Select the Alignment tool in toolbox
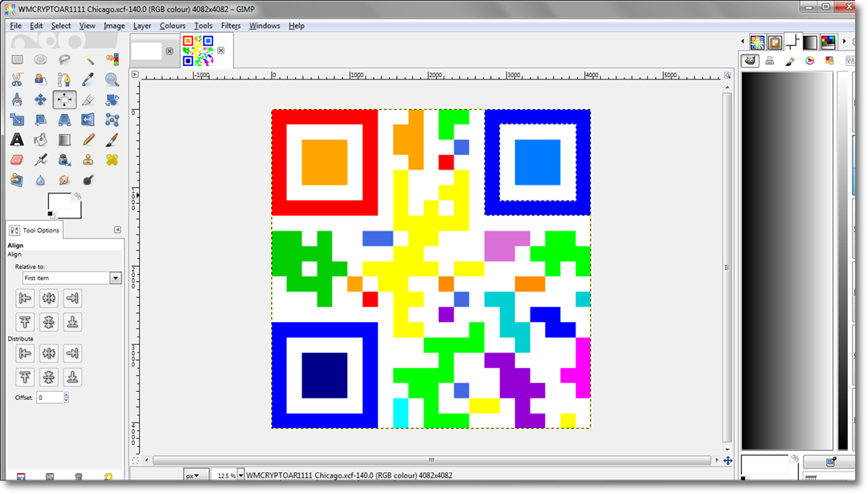The width and height of the screenshot is (868, 494). pyautogui.click(x=64, y=100)
